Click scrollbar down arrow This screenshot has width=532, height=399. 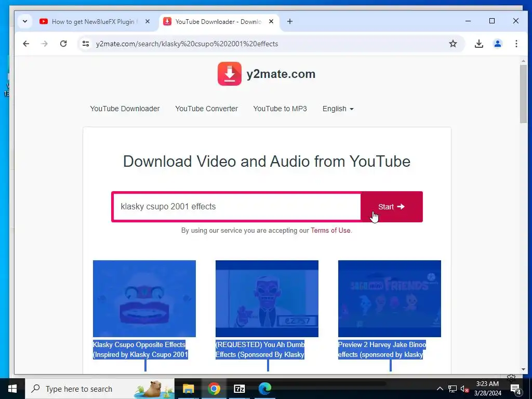click(523, 369)
